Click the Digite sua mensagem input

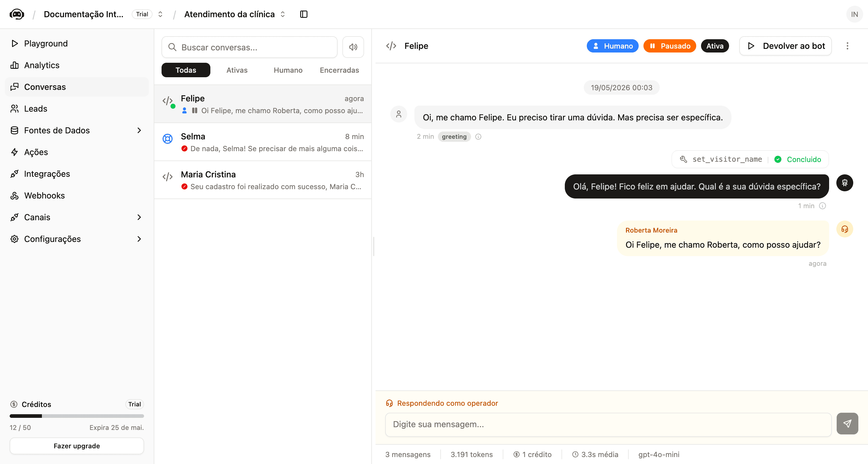coord(608,424)
